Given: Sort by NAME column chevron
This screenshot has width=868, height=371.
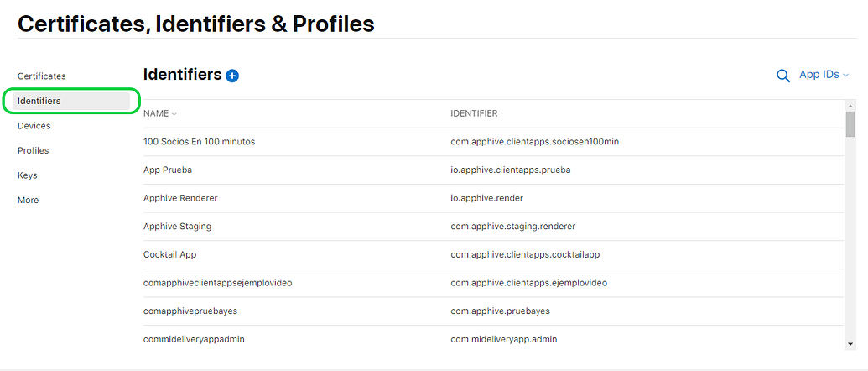Looking at the screenshot, I should pos(174,114).
